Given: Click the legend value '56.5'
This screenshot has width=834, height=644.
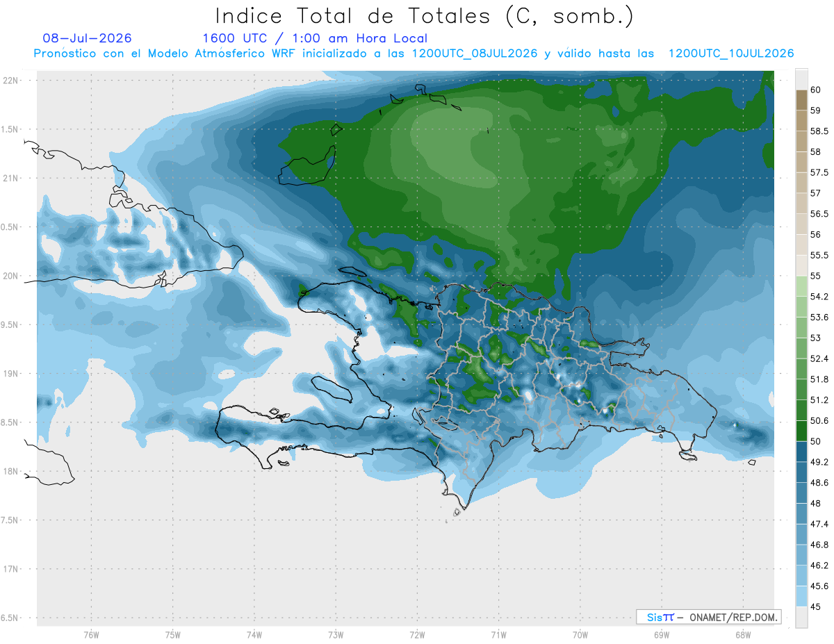Looking at the screenshot, I should tap(819, 214).
